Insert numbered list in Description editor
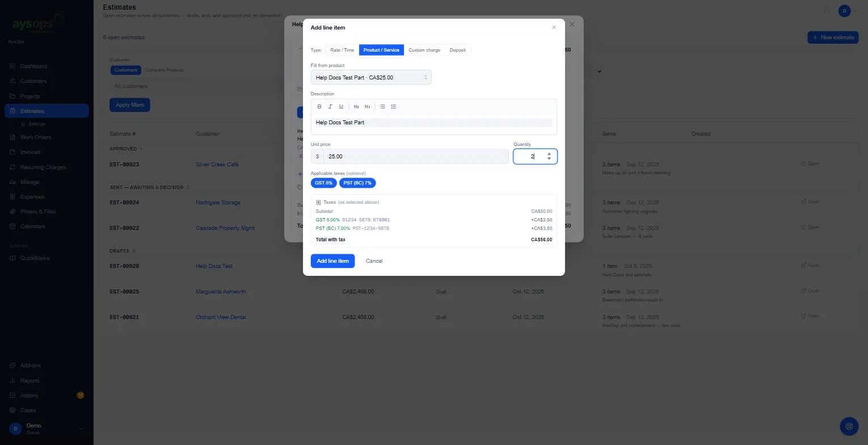Viewport: 868px width, 445px height. tap(394, 107)
